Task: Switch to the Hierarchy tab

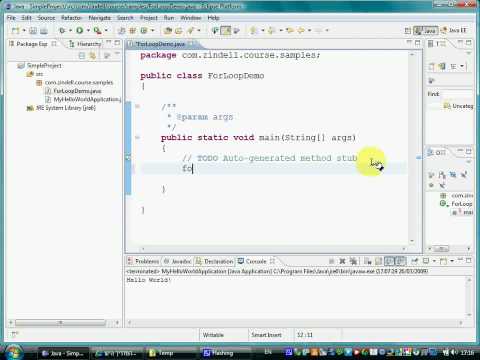Action: 85,44
